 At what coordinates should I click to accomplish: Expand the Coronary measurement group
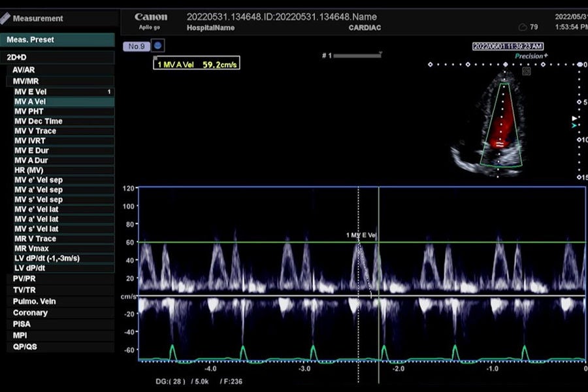60,312
